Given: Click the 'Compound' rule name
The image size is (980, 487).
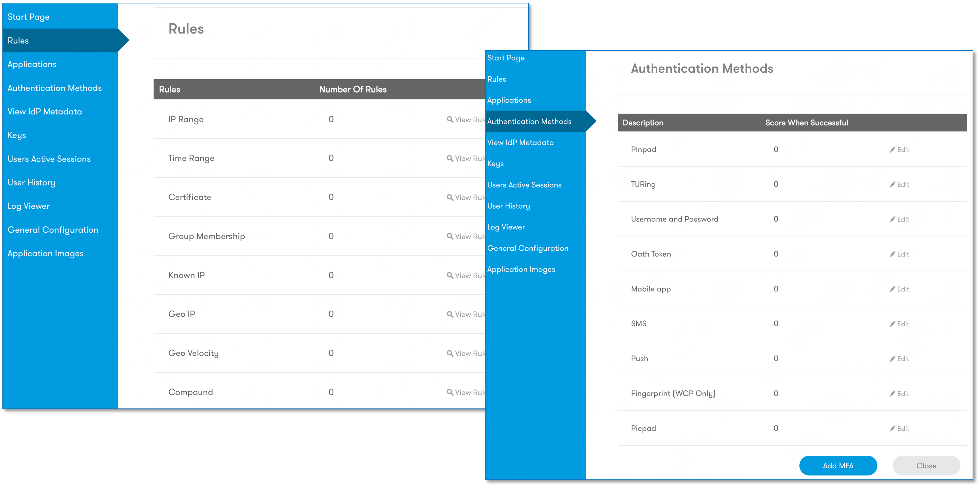Looking at the screenshot, I should click(191, 392).
